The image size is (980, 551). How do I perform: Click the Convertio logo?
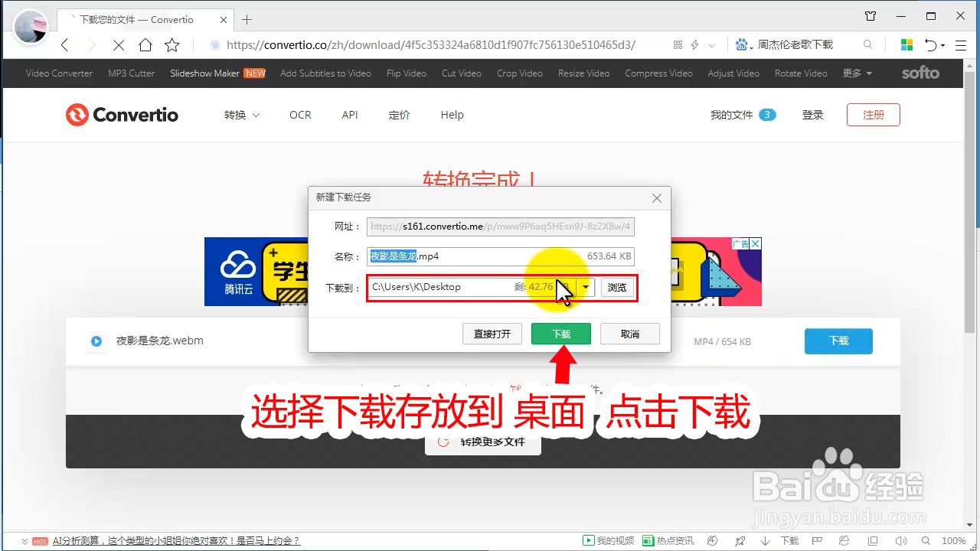[x=122, y=115]
